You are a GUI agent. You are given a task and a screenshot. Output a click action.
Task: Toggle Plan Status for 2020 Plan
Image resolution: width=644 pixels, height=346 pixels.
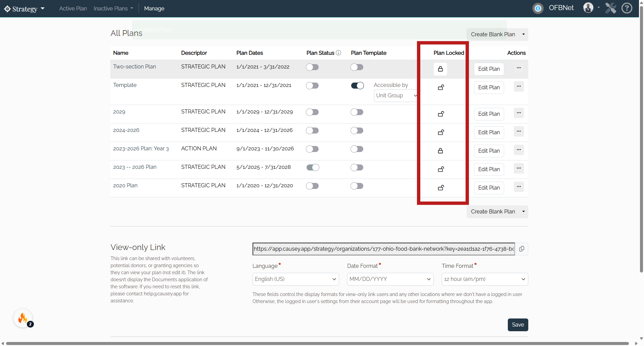pos(312,186)
